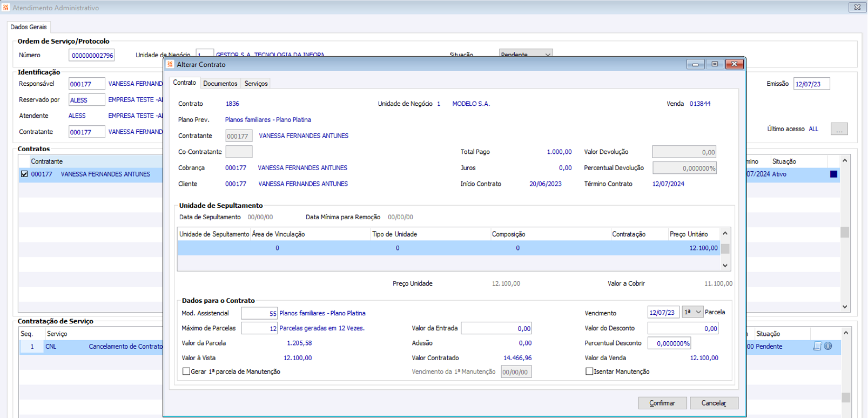This screenshot has height=419, width=868.
Task: Click the Valor da Entrada input
Action: [x=496, y=328]
